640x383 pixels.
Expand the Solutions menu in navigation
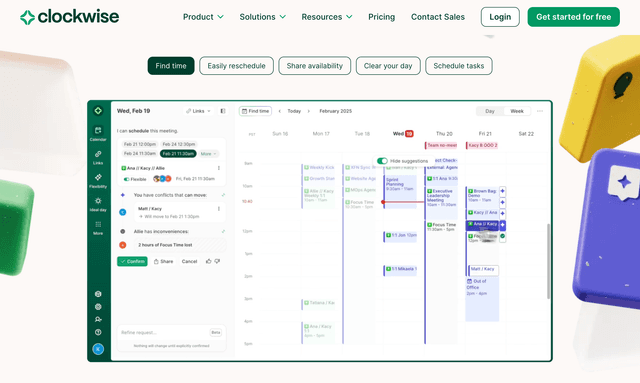pyautogui.click(x=262, y=17)
